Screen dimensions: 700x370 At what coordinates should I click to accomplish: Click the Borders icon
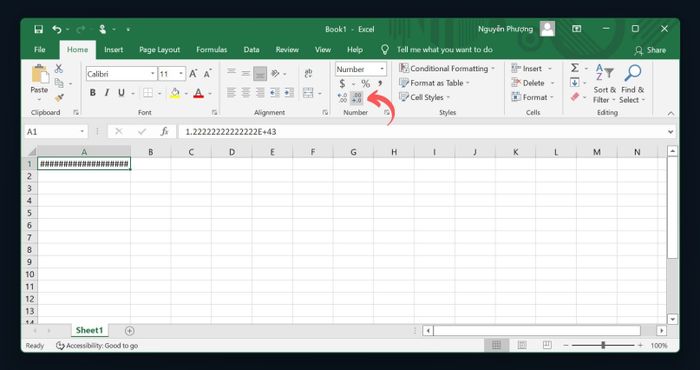point(148,93)
